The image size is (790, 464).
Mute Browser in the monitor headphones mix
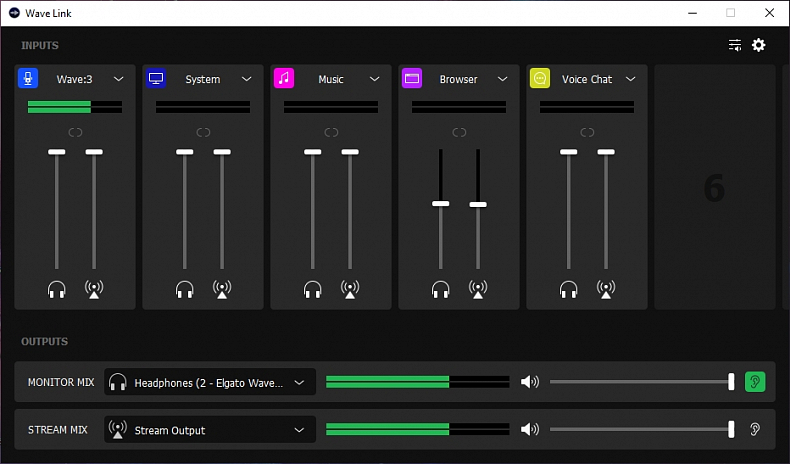coord(440,289)
